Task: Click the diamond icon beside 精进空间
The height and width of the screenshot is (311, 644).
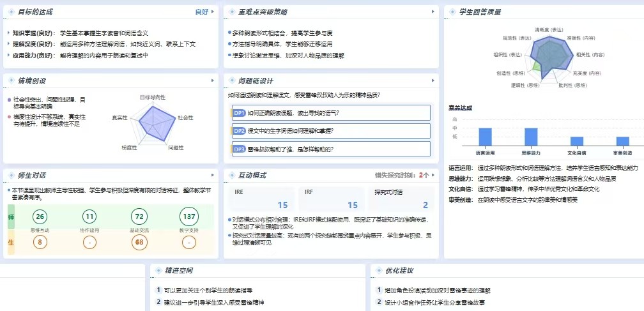Action: point(158,271)
